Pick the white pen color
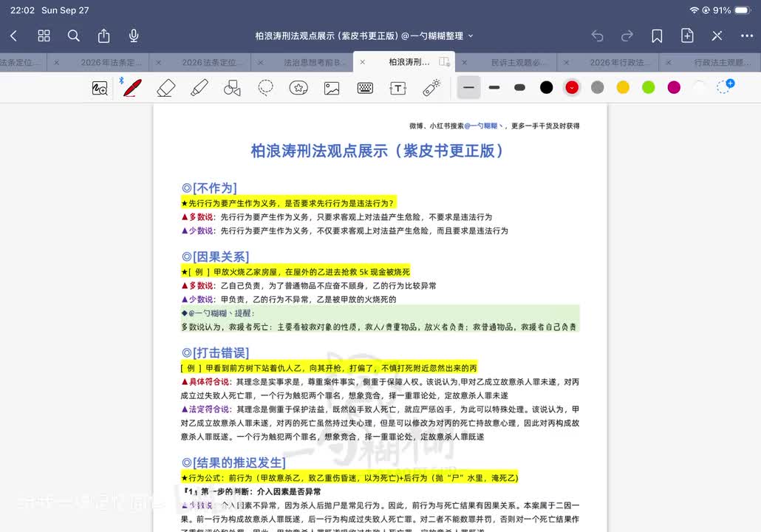Viewport: 761px width, 532px height. tap(700, 87)
